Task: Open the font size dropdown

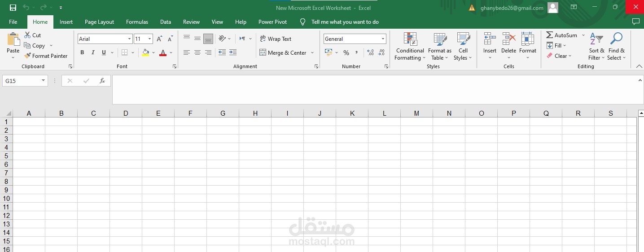Action: pyautogui.click(x=150, y=39)
